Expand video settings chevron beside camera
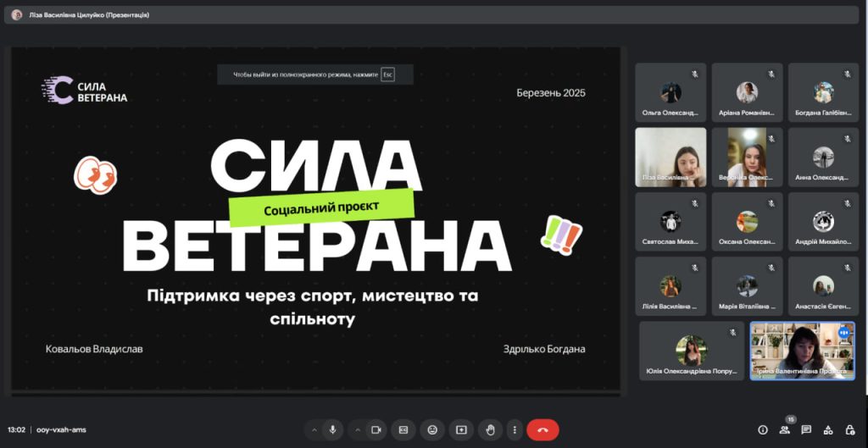The image size is (868, 448). click(356, 429)
